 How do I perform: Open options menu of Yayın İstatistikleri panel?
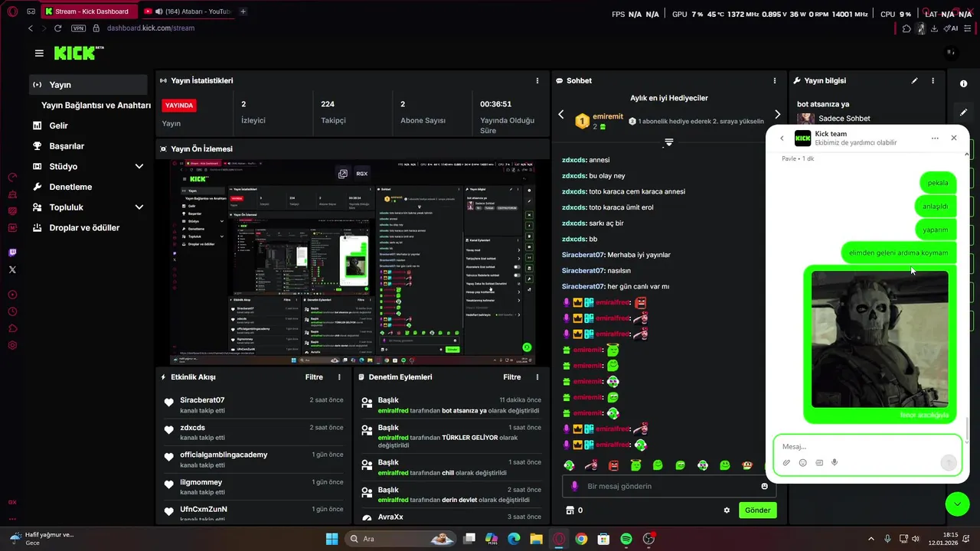click(537, 80)
